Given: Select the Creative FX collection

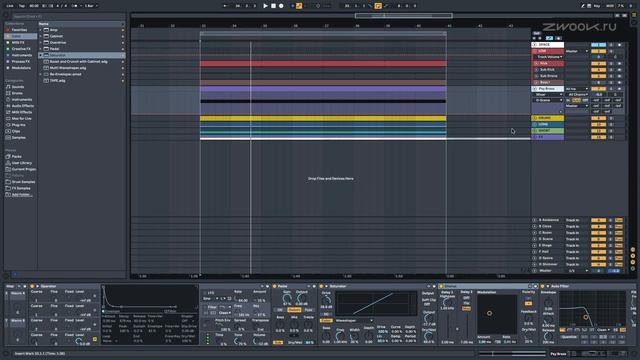Looking at the screenshot, I should click(20, 49).
